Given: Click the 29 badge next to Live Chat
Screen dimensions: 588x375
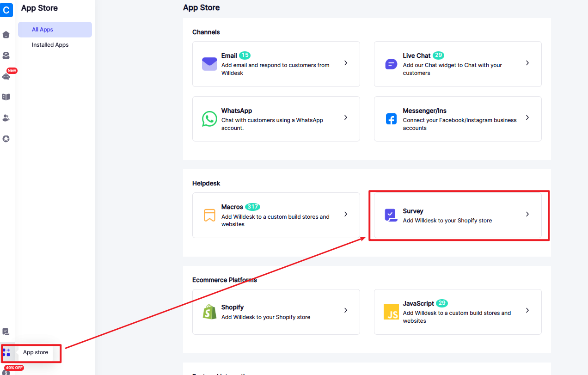Looking at the screenshot, I should coord(438,55).
